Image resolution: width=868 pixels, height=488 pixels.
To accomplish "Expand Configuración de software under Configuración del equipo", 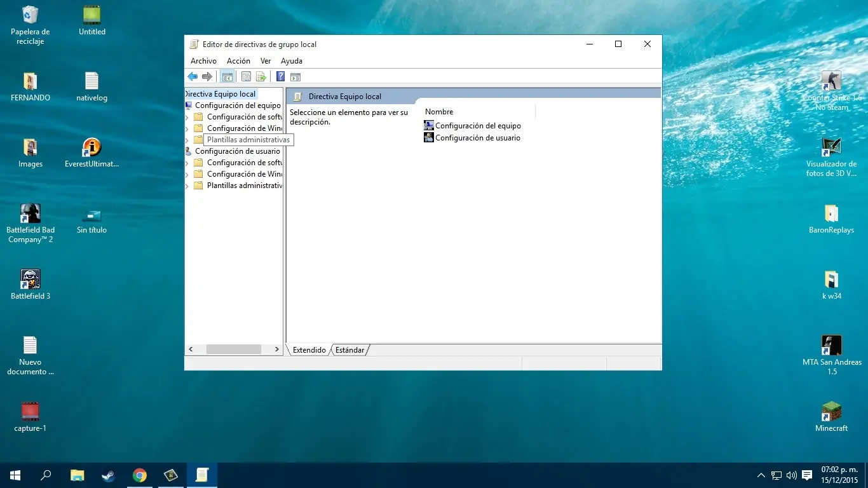I will [187, 117].
